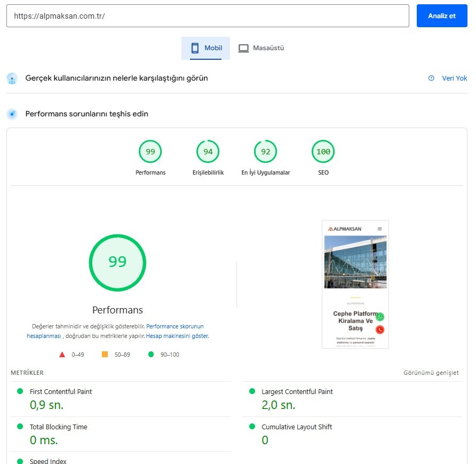Click the info icon next to Veri Yok
The height and width of the screenshot is (464, 476).
coord(431,78)
